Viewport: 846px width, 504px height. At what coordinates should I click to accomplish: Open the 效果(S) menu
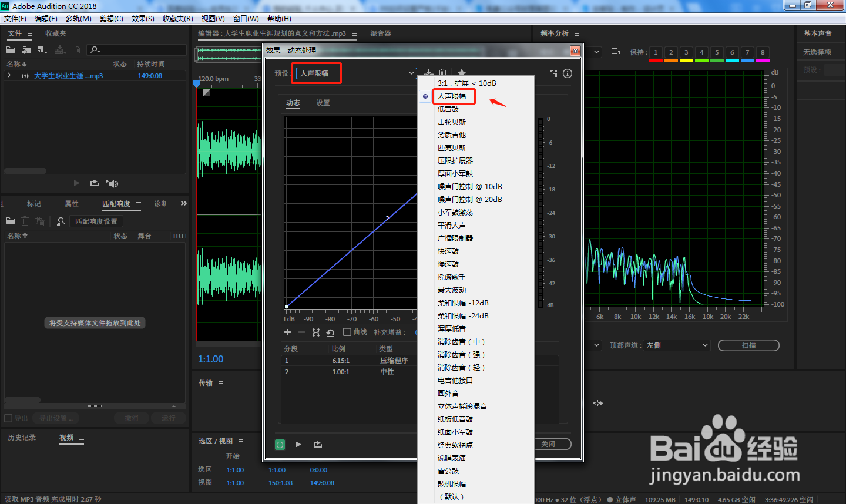pyautogui.click(x=143, y=19)
